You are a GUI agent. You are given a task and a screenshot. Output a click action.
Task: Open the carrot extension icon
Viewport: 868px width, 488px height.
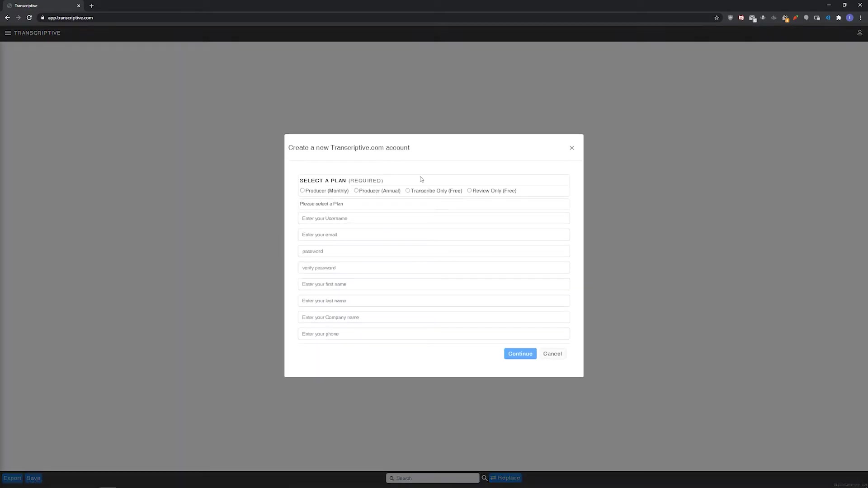[795, 18]
